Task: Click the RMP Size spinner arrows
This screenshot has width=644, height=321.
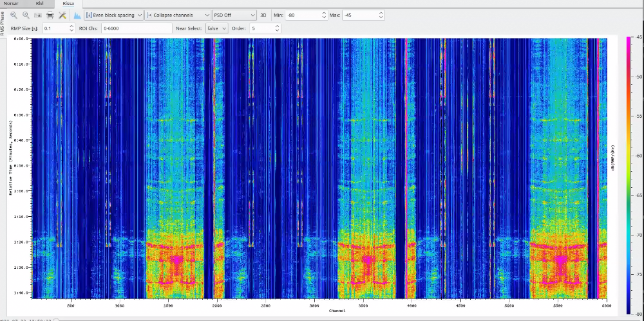Action: click(x=71, y=28)
